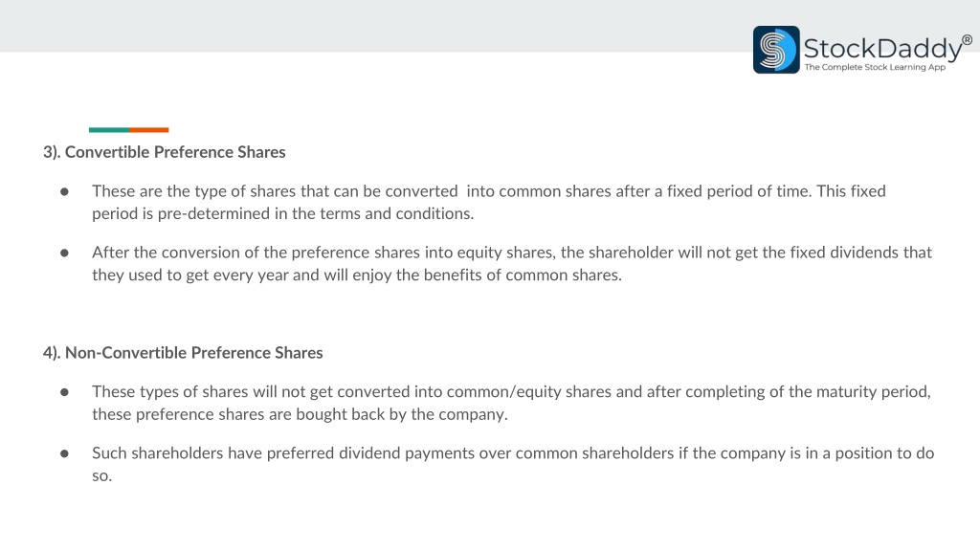Click the StockDaddy logo icon
This screenshot has height=551, width=980.
[x=776, y=50]
